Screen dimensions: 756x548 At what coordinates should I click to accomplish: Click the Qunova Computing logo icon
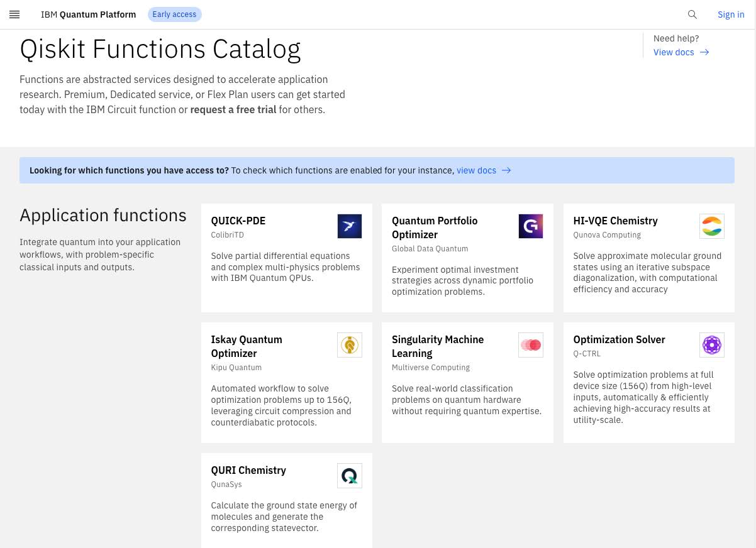(711, 226)
